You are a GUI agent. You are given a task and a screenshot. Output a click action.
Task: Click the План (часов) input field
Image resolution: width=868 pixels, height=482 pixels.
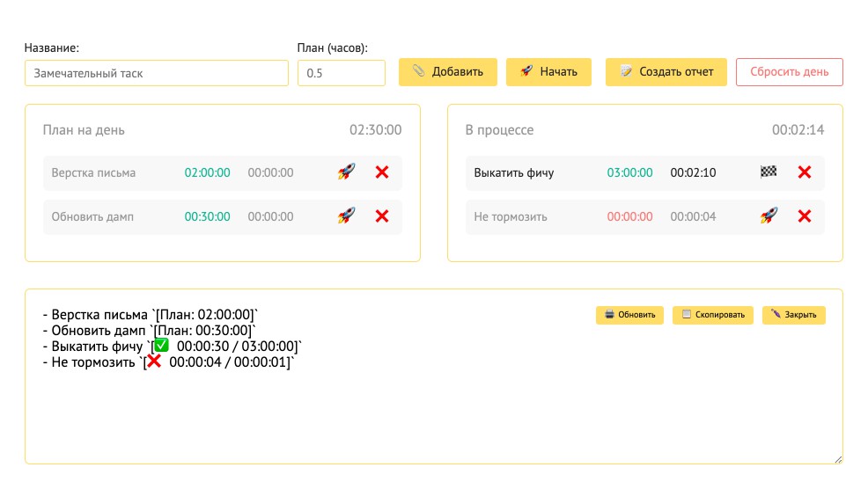pos(341,73)
